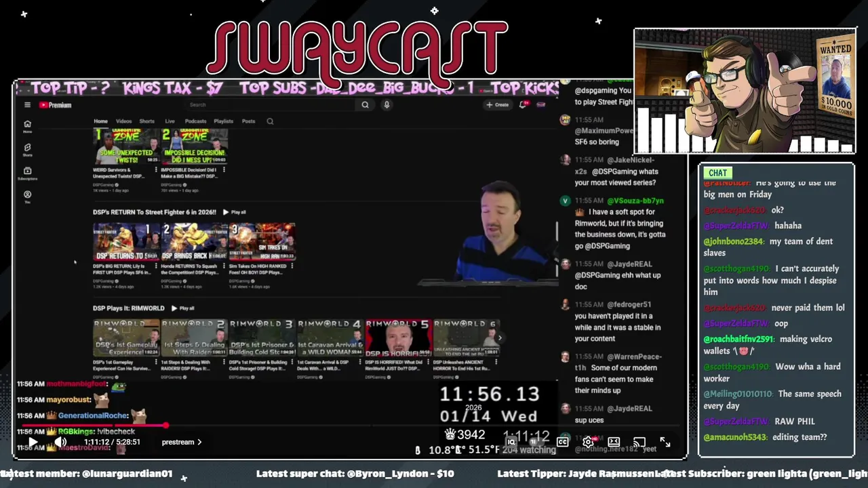Viewport: 868px width, 488px height.
Task: Click 'DSP's RETURN To Street Fighter 6' heading
Action: coord(155,212)
